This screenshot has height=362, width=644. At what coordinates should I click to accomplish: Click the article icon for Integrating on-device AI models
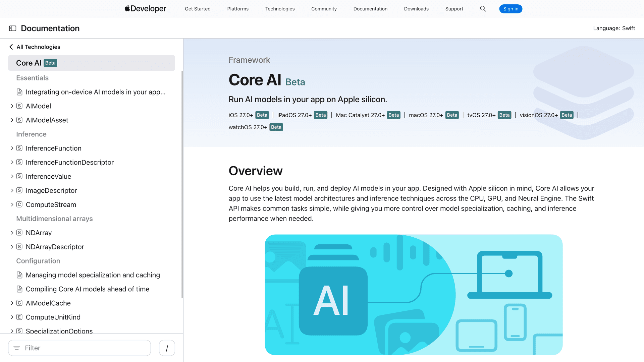(19, 92)
